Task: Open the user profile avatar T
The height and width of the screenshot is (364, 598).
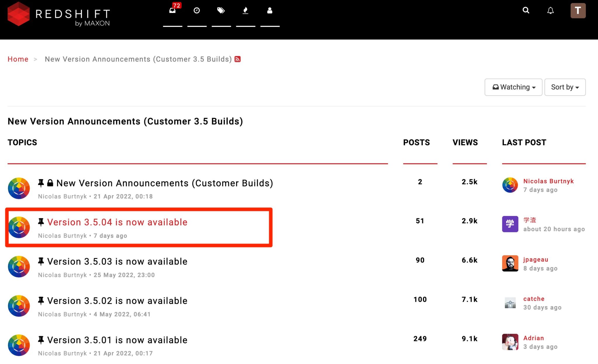Action: click(578, 11)
